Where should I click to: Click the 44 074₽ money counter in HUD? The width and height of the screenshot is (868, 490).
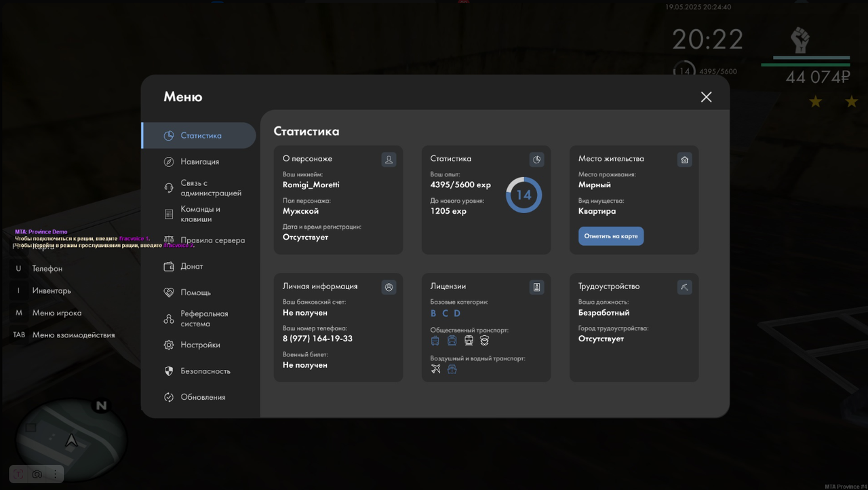coord(818,77)
